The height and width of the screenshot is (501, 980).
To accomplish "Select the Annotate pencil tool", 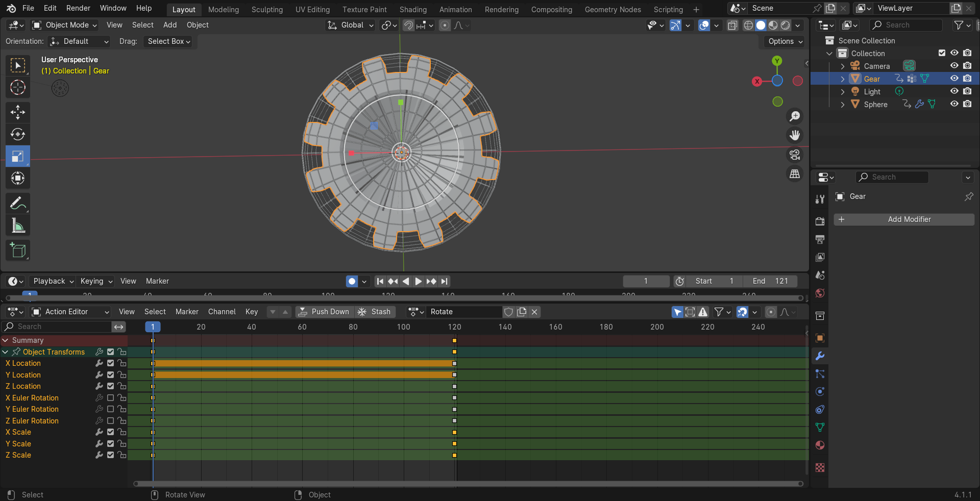I will click(18, 203).
